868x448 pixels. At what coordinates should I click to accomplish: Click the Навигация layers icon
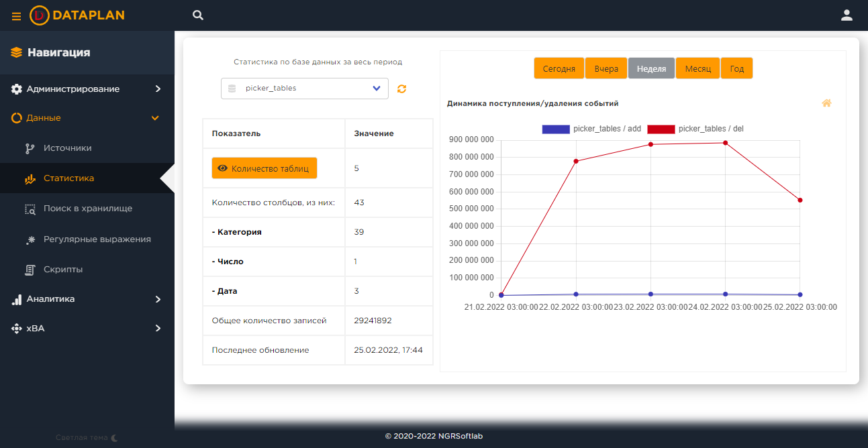click(x=16, y=52)
